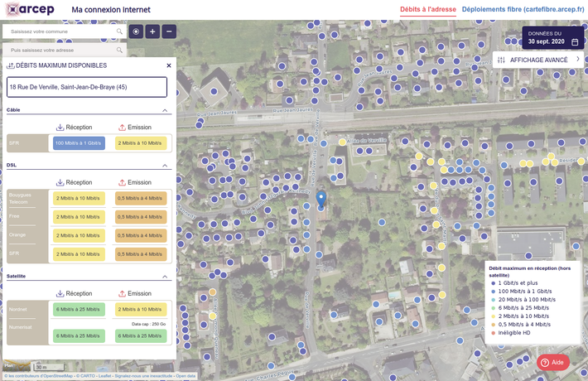Click Nordnet satellite reception 6 Mbit/s à 25 Mbit/s
The width and height of the screenshot is (588, 381).
(x=79, y=310)
